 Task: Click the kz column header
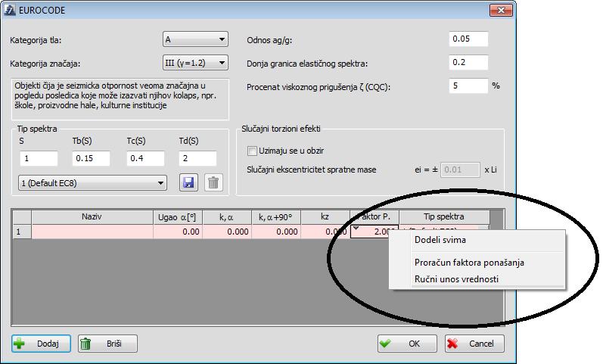pyautogui.click(x=325, y=217)
